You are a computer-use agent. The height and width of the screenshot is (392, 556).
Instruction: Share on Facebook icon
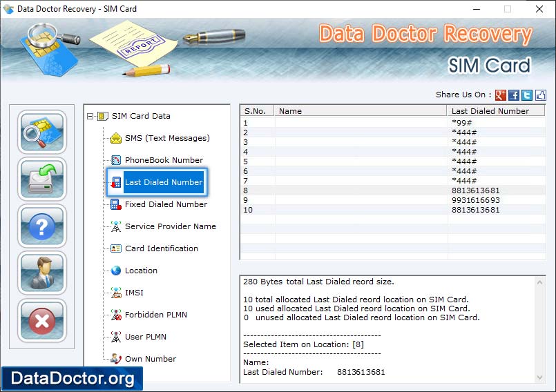pos(513,95)
